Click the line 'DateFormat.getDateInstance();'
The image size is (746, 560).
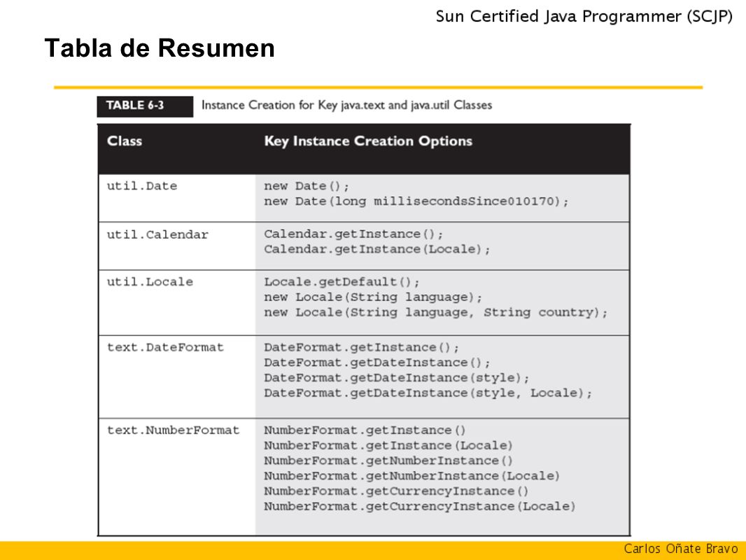click(x=376, y=363)
